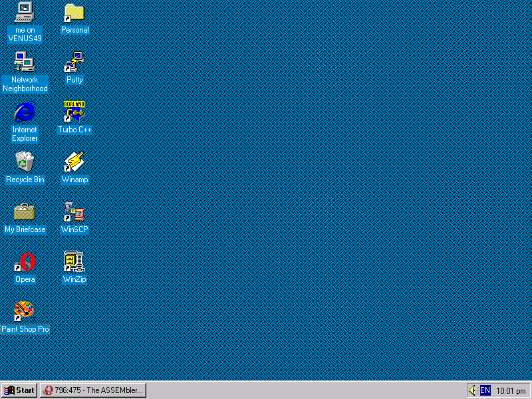Click the 10:01 pm system clock
The width and height of the screenshot is (532, 399).
(511, 390)
